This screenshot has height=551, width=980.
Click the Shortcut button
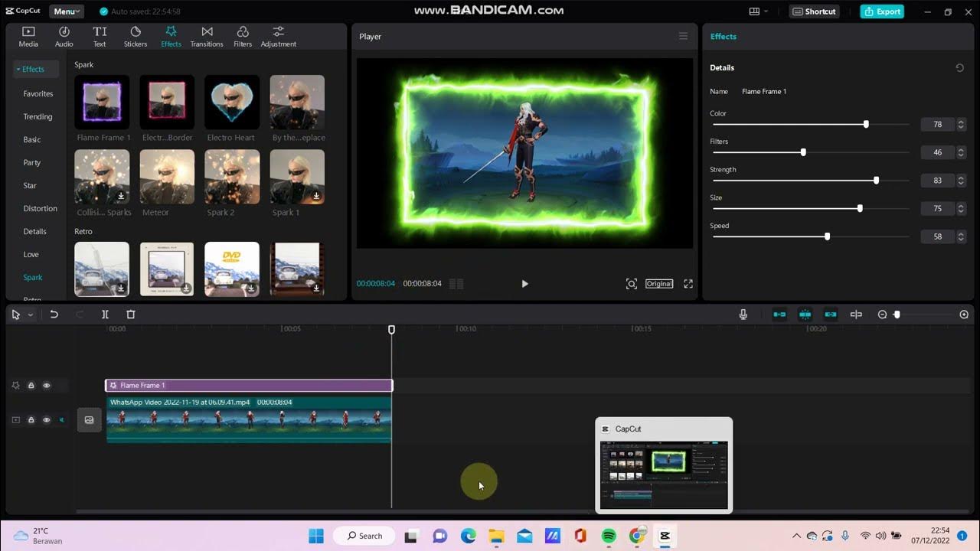(815, 11)
